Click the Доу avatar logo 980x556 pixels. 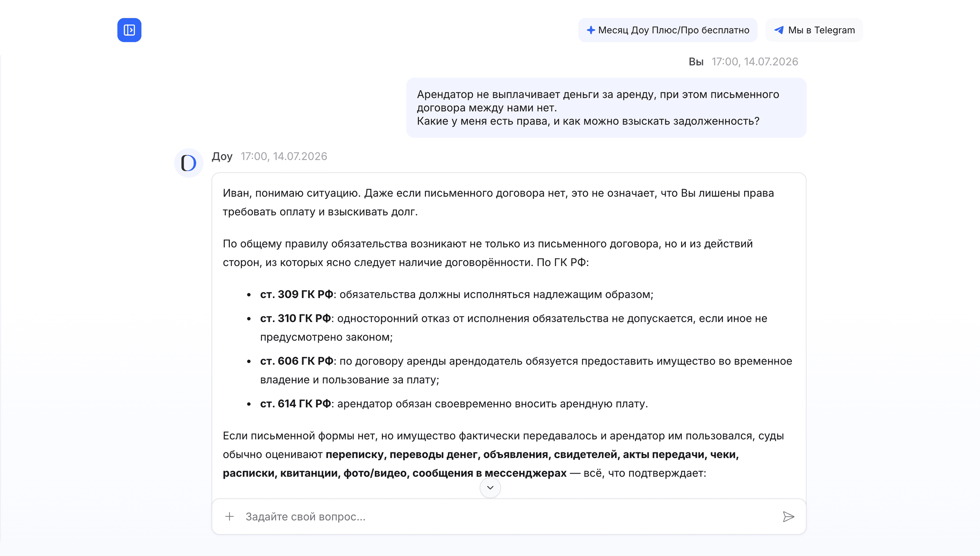[189, 163]
